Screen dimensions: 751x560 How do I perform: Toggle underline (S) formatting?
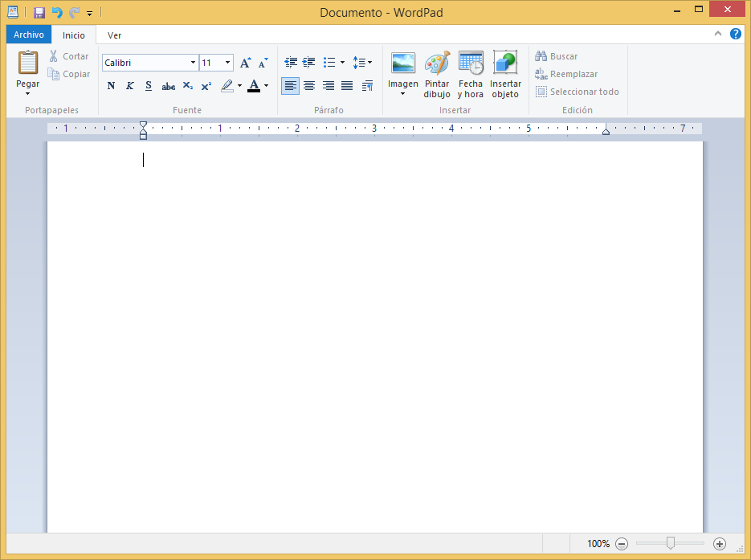(x=149, y=86)
